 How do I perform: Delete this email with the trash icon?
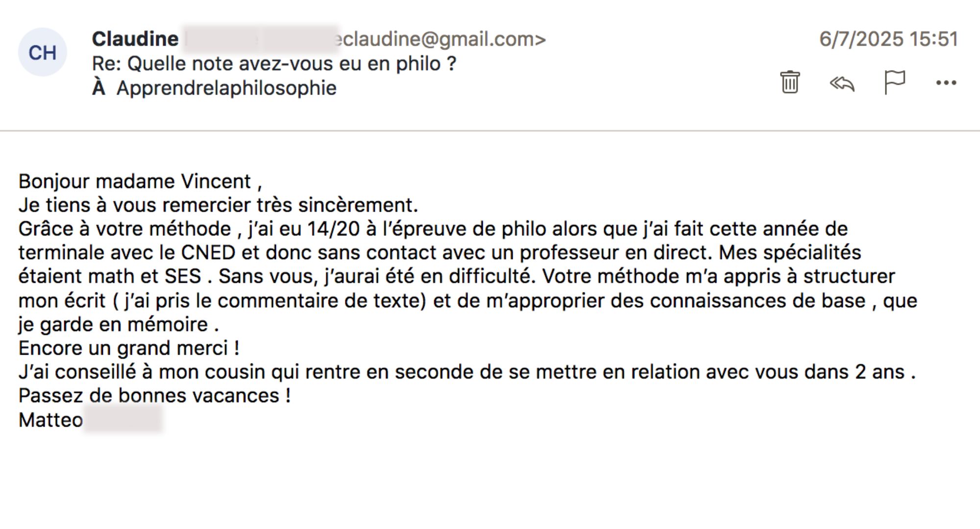(x=789, y=82)
